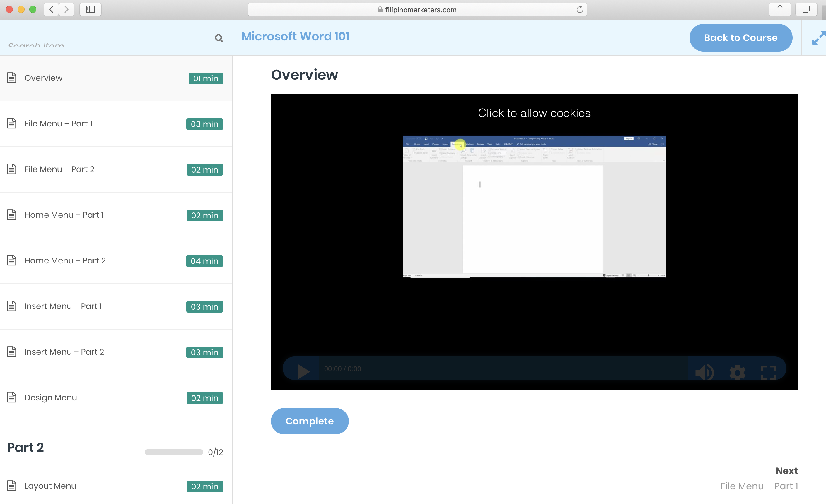Open the Safari Share button
Image resolution: width=826 pixels, height=504 pixels.
pyautogui.click(x=780, y=9)
